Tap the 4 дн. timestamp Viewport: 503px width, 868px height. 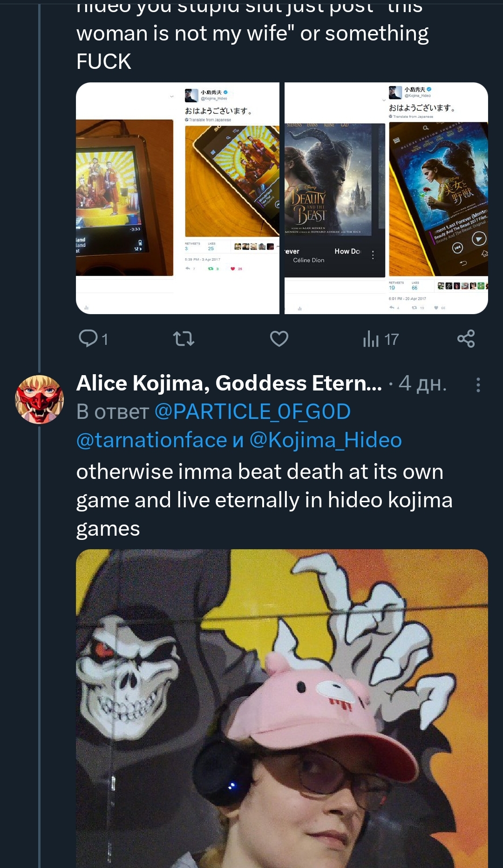422,384
